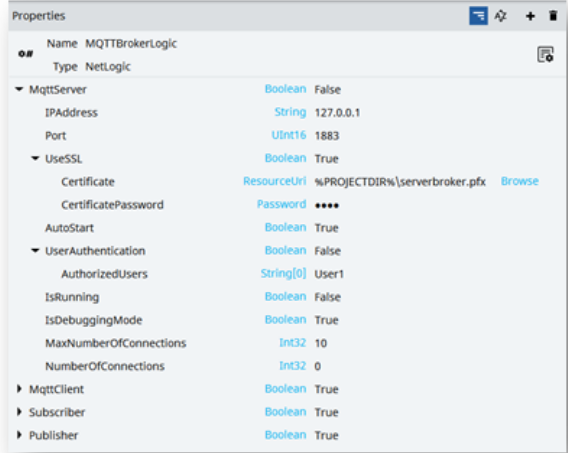
Task: Toggle the Subscriber True value
Action: click(326, 412)
